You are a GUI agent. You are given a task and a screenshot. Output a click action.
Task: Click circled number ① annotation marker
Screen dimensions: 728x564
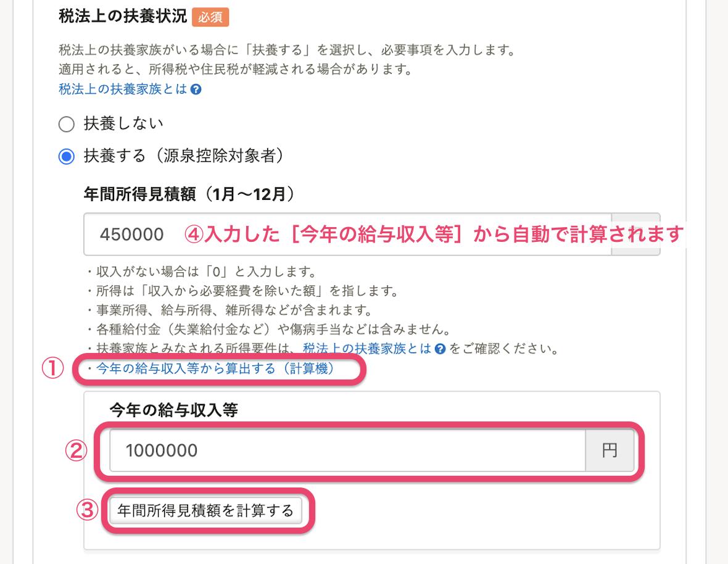point(52,368)
